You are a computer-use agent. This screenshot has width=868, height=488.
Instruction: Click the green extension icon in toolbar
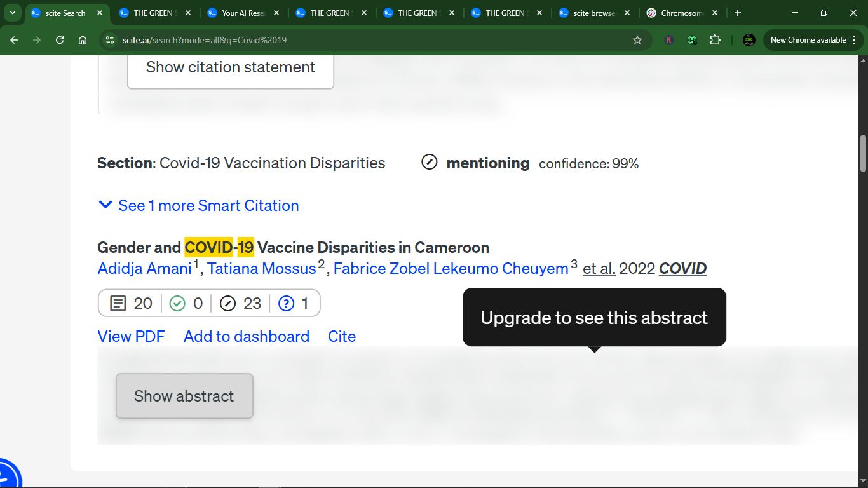point(692,40)
